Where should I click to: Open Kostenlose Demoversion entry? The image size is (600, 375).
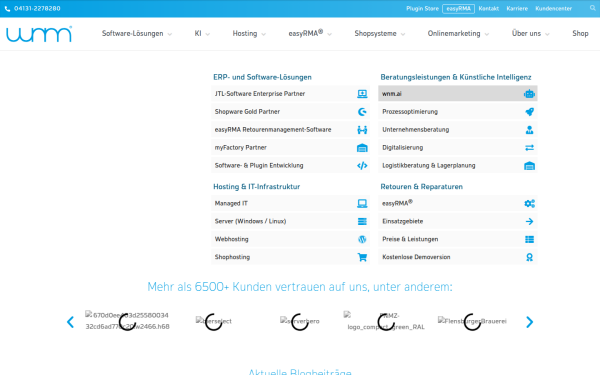point(458,257)
